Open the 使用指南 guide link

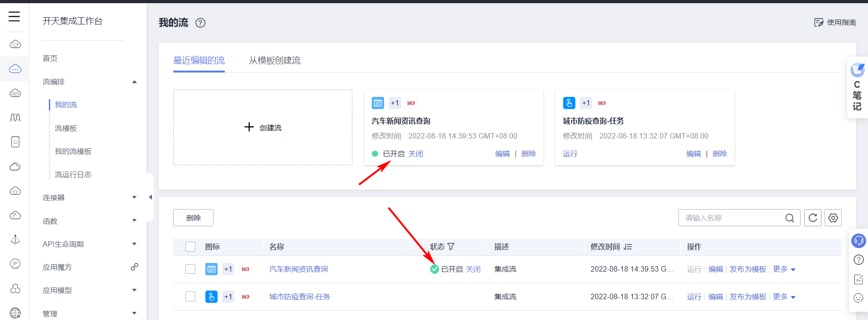coord(841,23)
